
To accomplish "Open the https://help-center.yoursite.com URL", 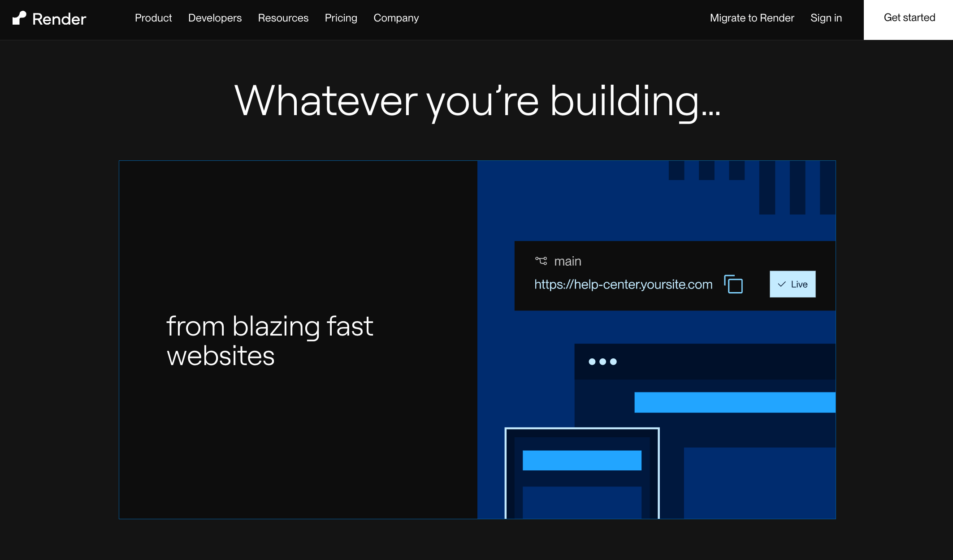I will tap(624, 284).
